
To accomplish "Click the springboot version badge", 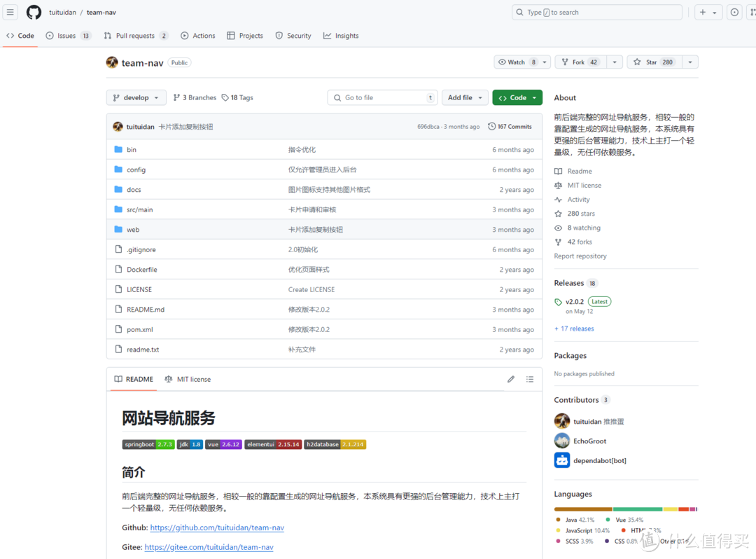I will click(x=148, y=444).
